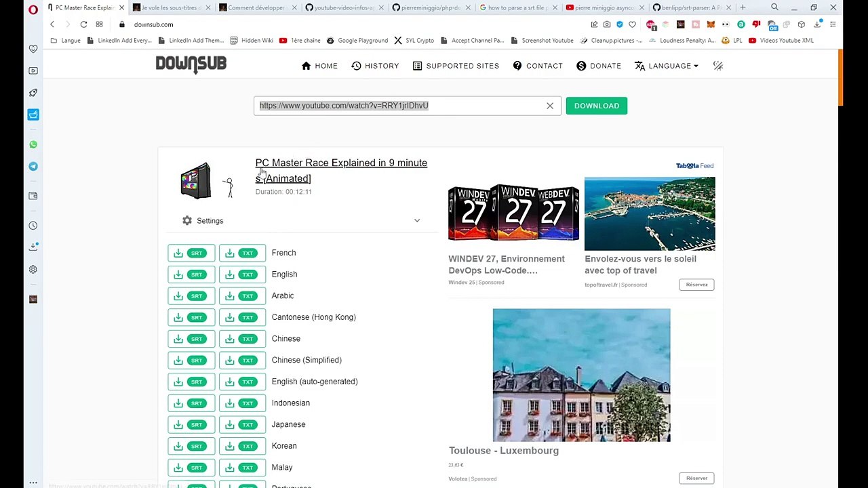Download French subtitles as SRT
Image resolution: width=868 pixels, height=488 pixels.
point(191,253)
